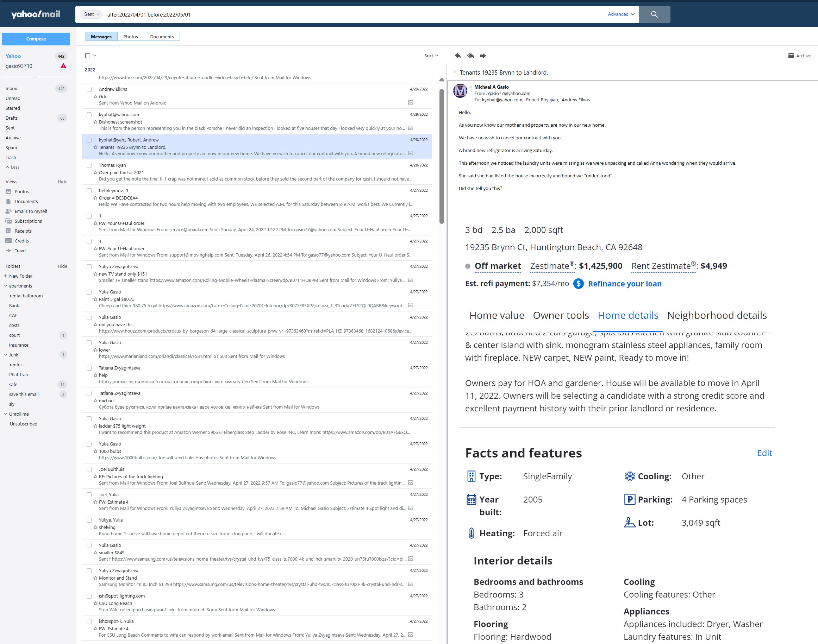The image size is (818, 644).
Task: Tick the select-all messages checkbox
Action: coord(88,56)
